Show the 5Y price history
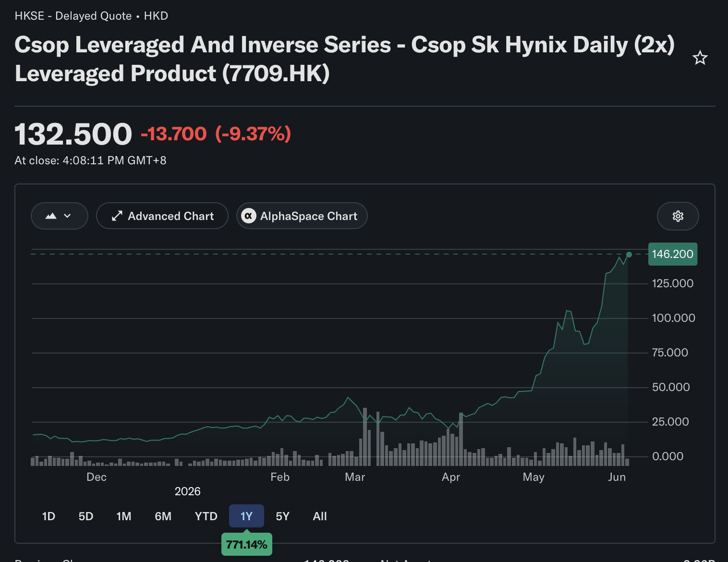This screenshot has height=562, width=728. coord(282,516)
